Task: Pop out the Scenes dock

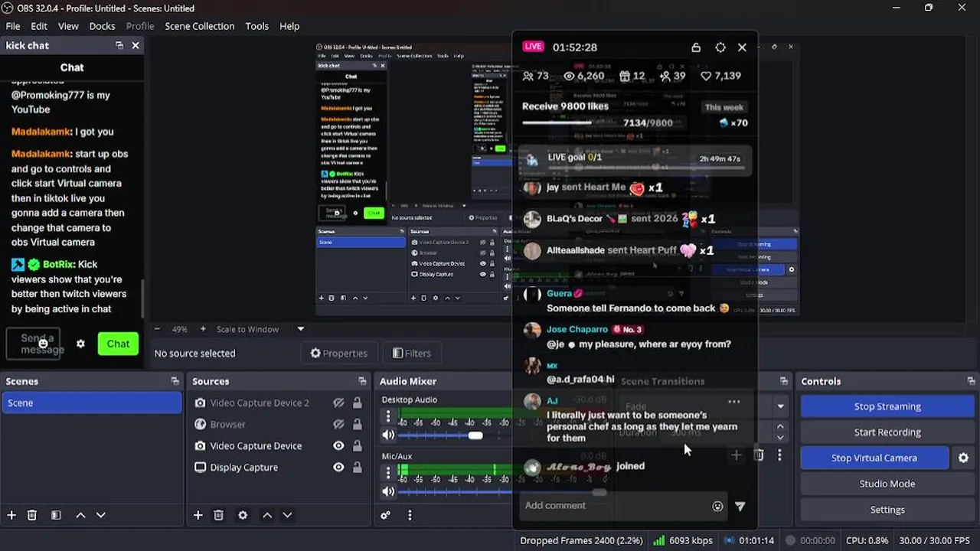Action: (x=175, y=381)
